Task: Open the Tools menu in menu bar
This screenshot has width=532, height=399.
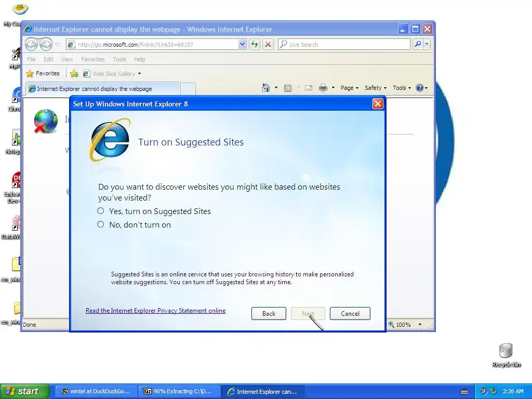Action: click(119, 59)
